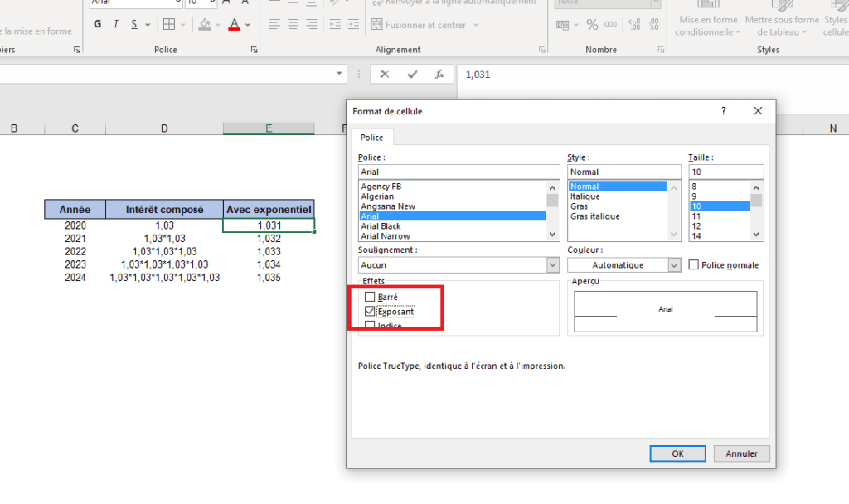Open the Couleur dropdown
This screenshot has width=849, height=504.
[674, 264]
